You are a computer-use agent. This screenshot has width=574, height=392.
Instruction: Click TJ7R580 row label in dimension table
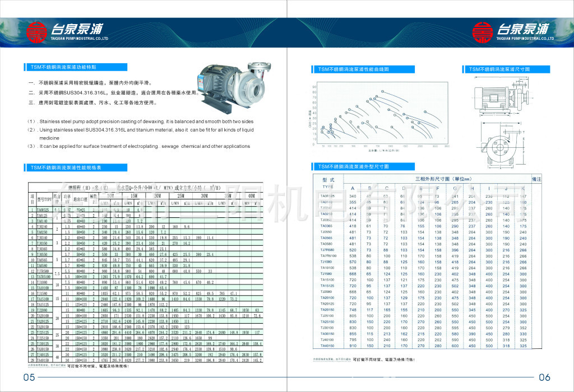pos(327,250)
